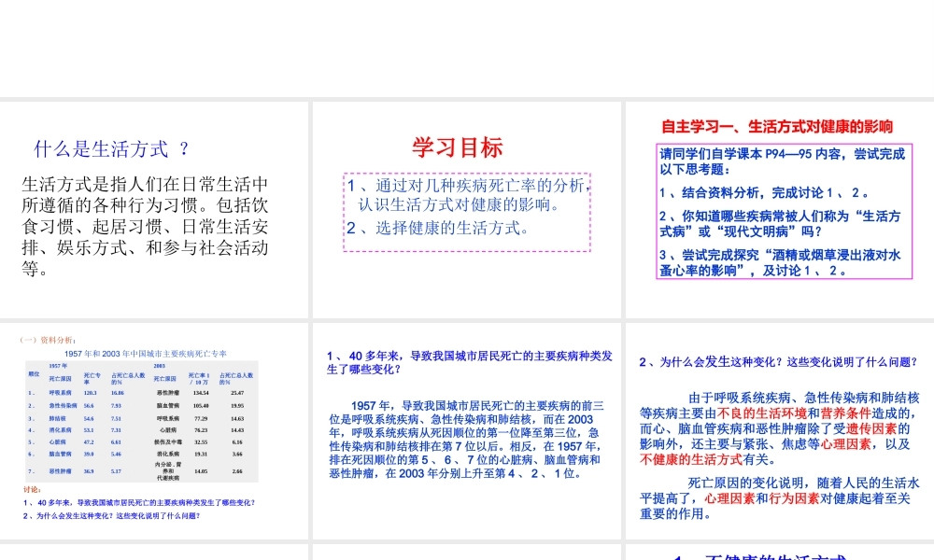Select the cell '内分泌、营养和代谢疾病'
Image resolution: width=934 pixels, height=560 pixels.
click(x=168, y=470)
